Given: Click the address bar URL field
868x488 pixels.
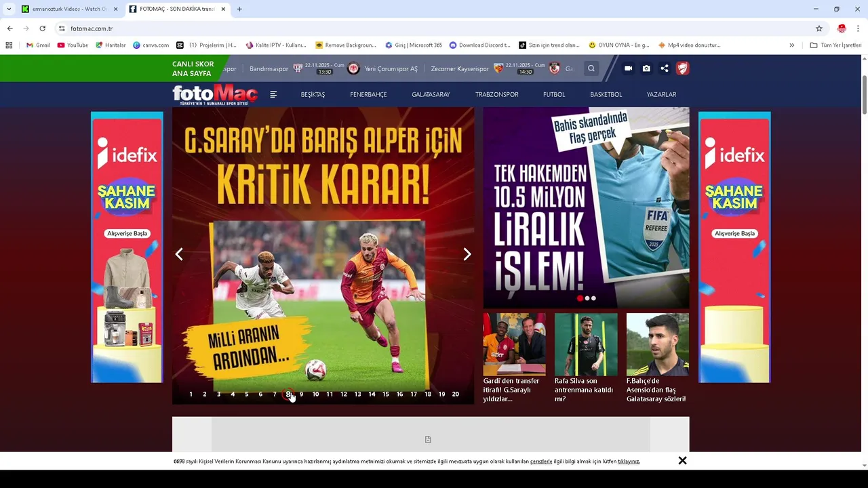Looking at the screenshot, I should tap(434, 28).
